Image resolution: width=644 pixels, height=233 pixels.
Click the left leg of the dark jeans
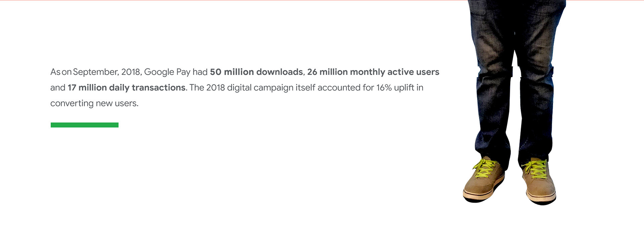pyautogui.click(x=494, y=101)
